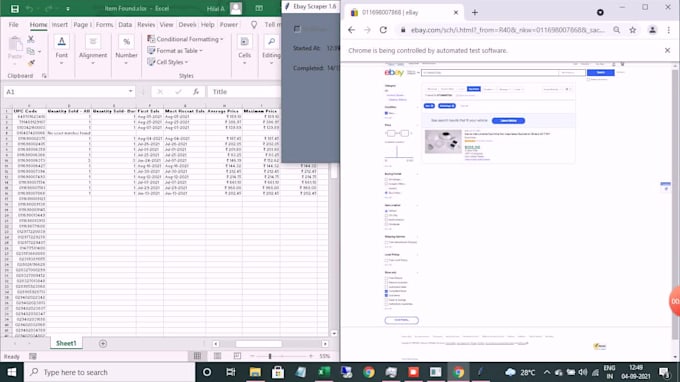Open the Name Box dropdown arrow
The width and height of the screenshot is (680, 382).
click(x=130, y=91)
